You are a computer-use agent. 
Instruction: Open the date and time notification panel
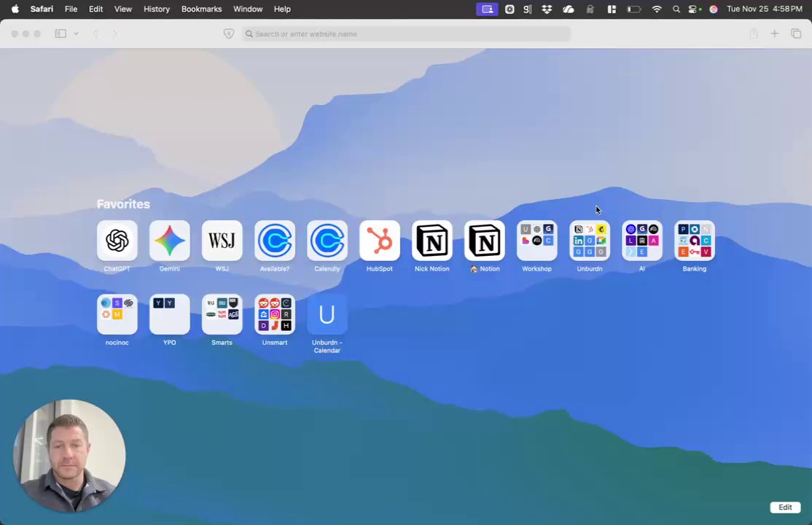[765, 9]
